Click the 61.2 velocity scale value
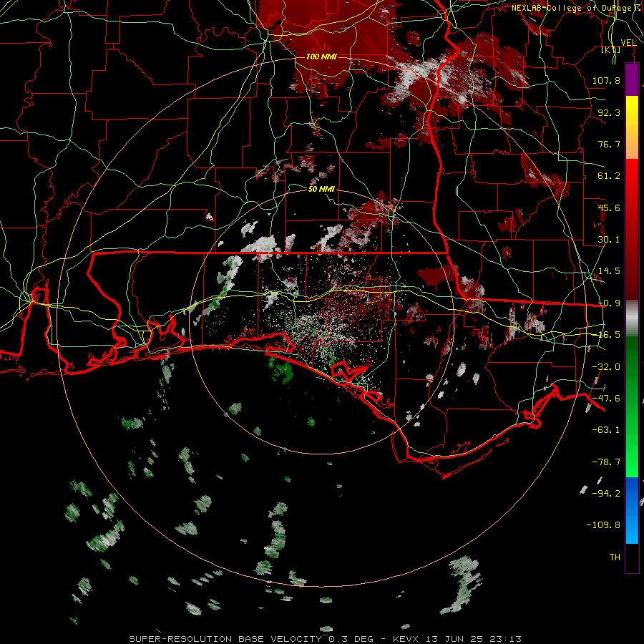Viewport: 644px width, 644px height. tap(609, 176)
